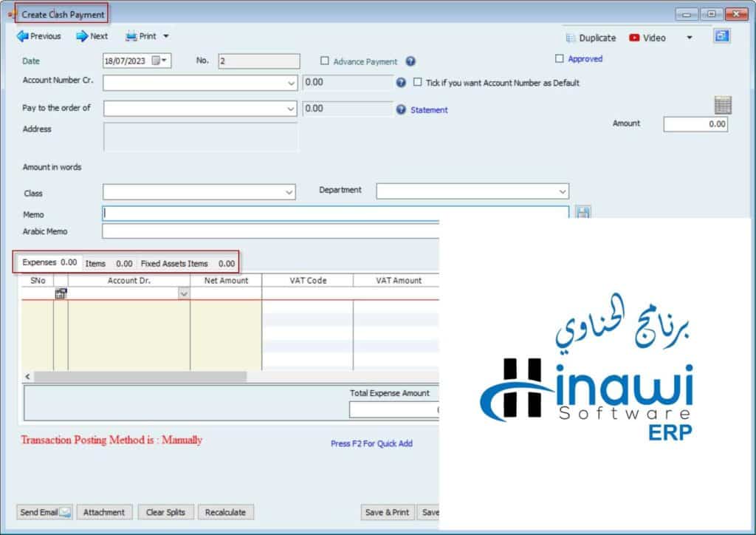Open the calculator icon above Amount
756x535 pixels.
(722, 105)
